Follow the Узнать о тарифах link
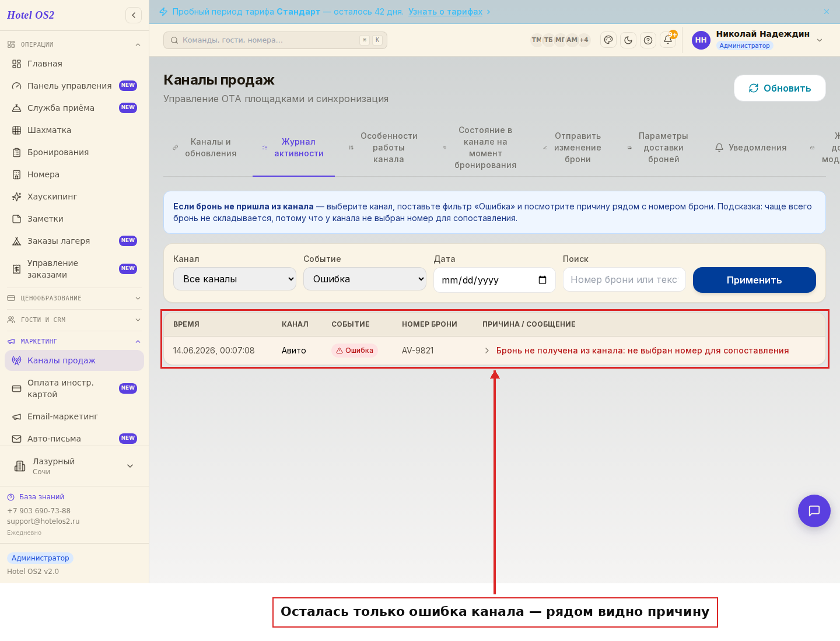Screen dimensions: 840x641 click(x=446, y=12)
